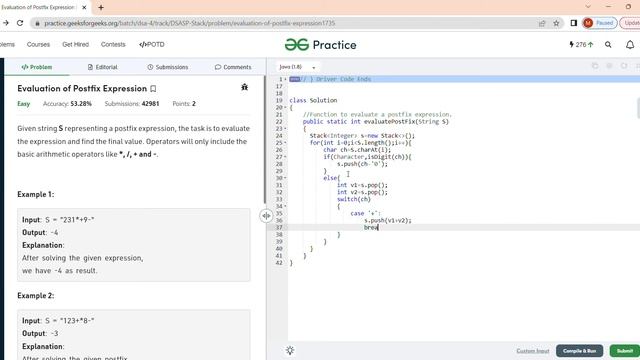Click the browser Update button
The width and height of the screenshot is (640, 360).
tap(630, 23)
